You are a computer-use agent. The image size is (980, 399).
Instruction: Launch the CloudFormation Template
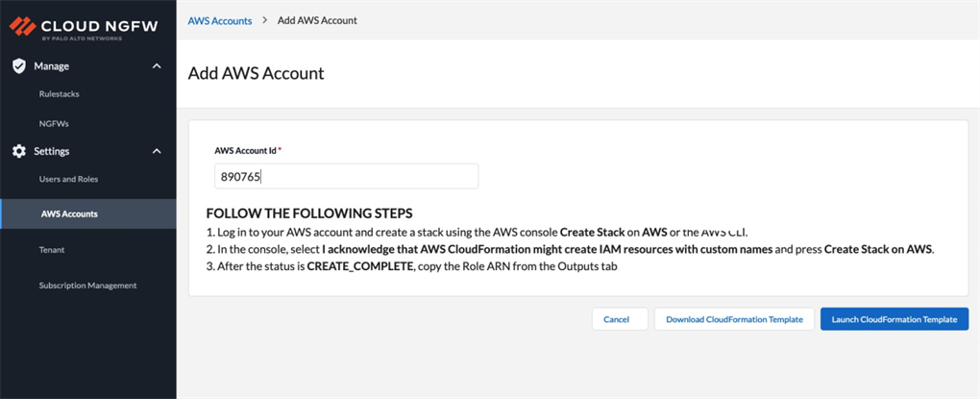pyautogui.click(x=894, y=319)
